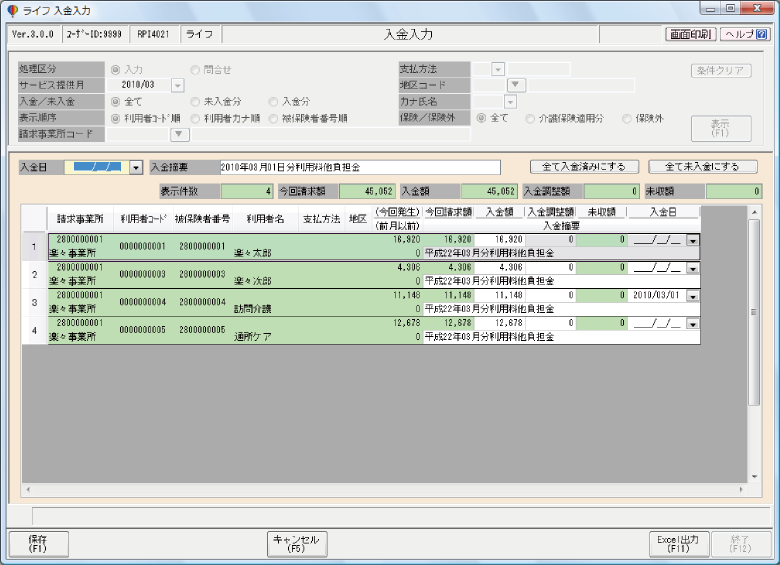Click キャンセル (F5) button
Screen dimensions: 780x565
click(297, 544)
